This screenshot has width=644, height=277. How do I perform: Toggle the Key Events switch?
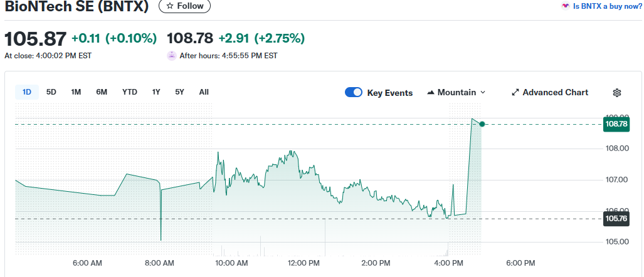(x=354, y=93)
